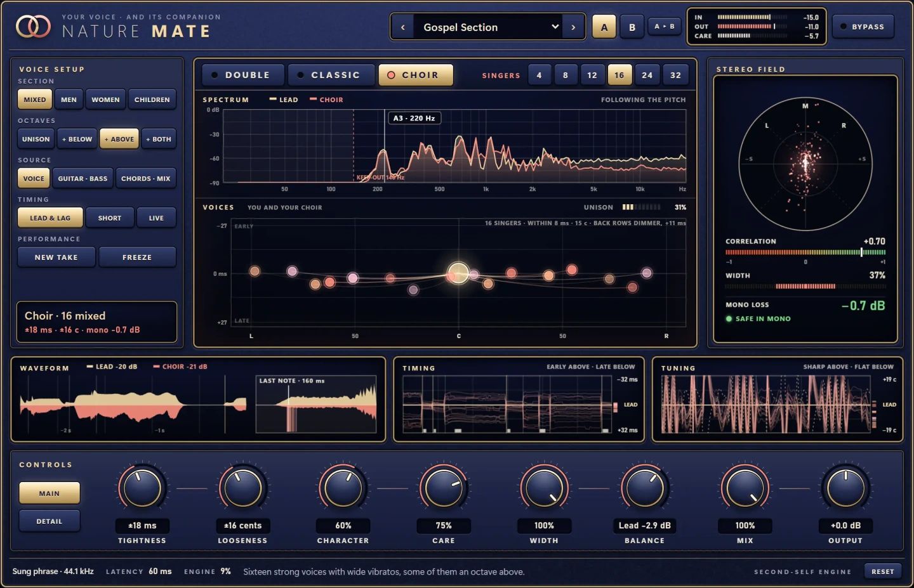The image size is (914, 588).
Task: Set singers count to 8
Action: click(566, 75)
